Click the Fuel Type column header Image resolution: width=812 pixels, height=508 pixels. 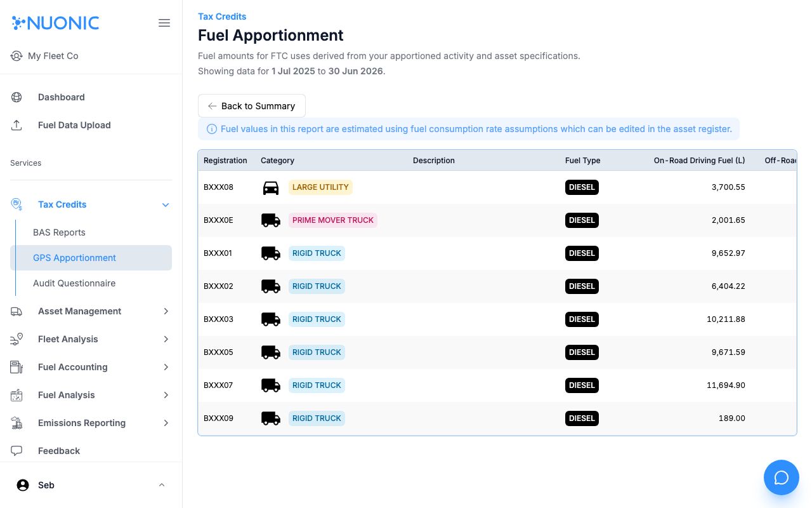(x=582, y=161)
